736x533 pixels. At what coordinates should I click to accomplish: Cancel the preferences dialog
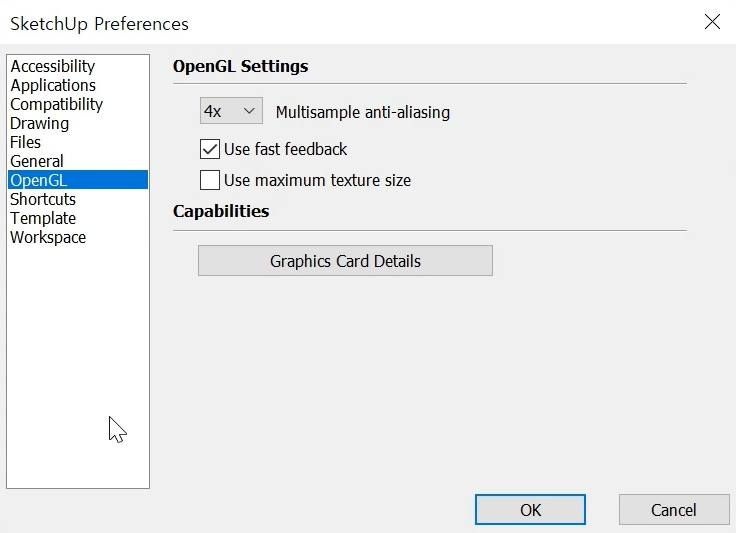[x=674, y=510]
